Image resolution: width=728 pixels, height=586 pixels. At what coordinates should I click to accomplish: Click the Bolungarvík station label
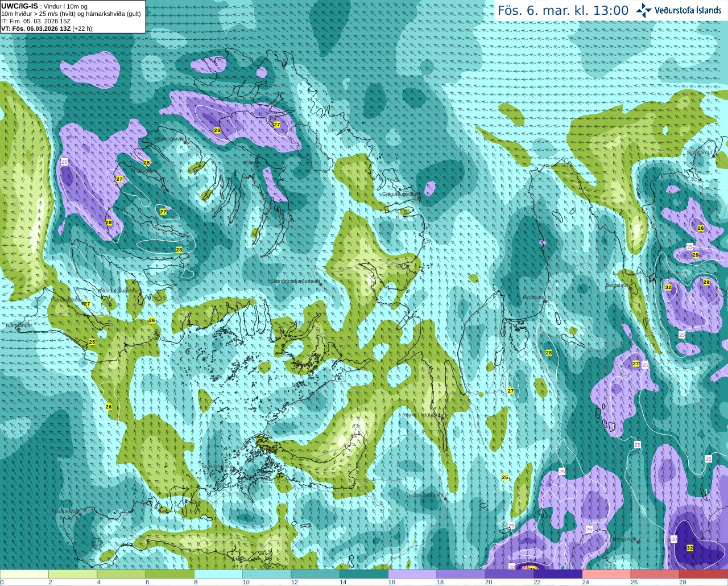click(170, 139)
